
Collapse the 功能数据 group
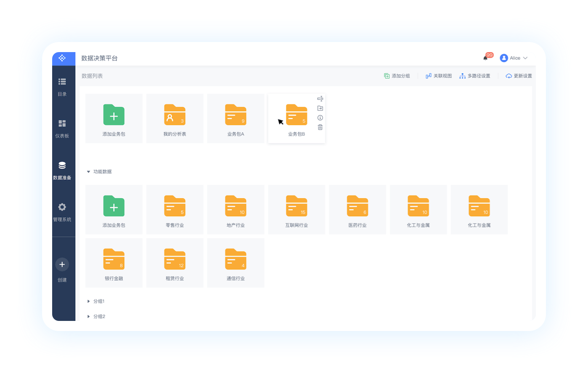point(88,172)
